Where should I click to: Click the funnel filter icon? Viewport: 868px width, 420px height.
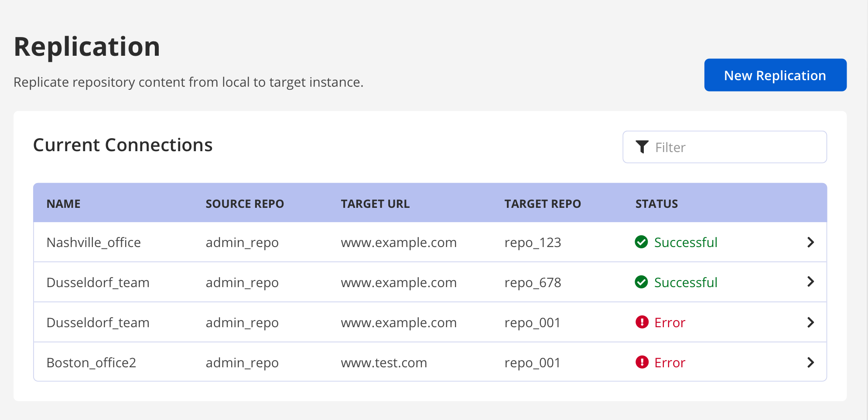coord(642,147)
